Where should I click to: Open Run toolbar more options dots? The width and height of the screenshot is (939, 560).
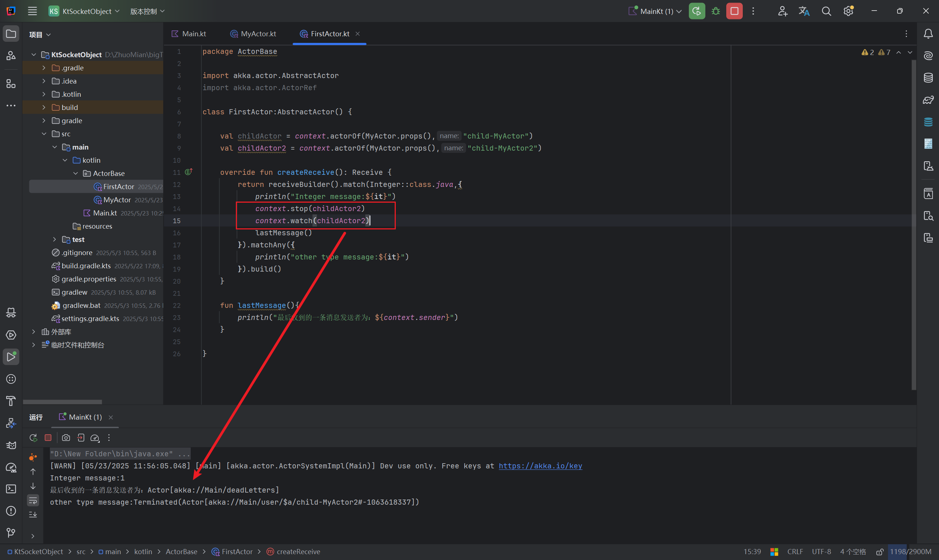tap(109, 438)
